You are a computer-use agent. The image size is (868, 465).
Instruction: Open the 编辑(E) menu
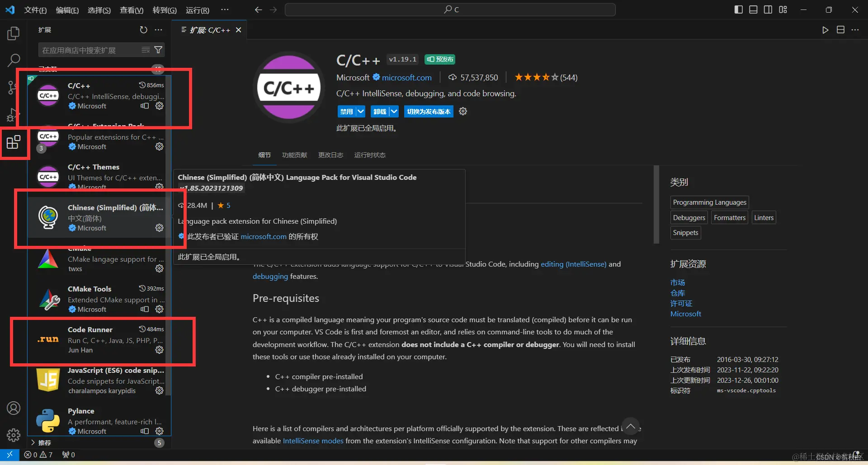[x=67, y=10]
